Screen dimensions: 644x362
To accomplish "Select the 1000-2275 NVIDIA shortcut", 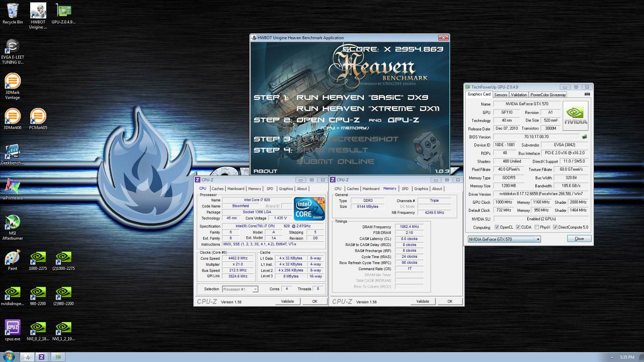I will pyautogui.click(x=38, y=260).
